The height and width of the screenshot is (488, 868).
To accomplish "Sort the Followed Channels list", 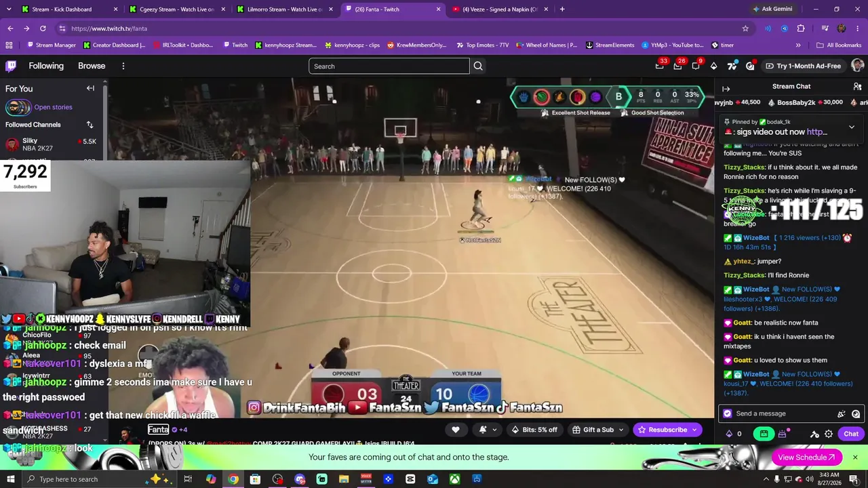I will pyautogui.click(x=90, y=125).
